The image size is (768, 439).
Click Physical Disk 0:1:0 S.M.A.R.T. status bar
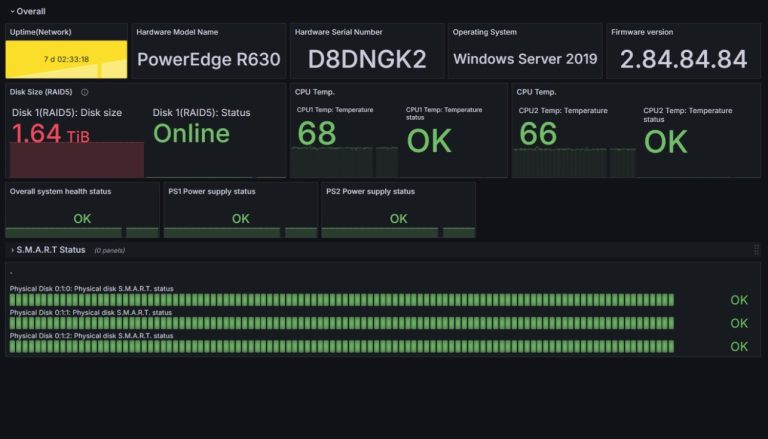pos(341,300)
